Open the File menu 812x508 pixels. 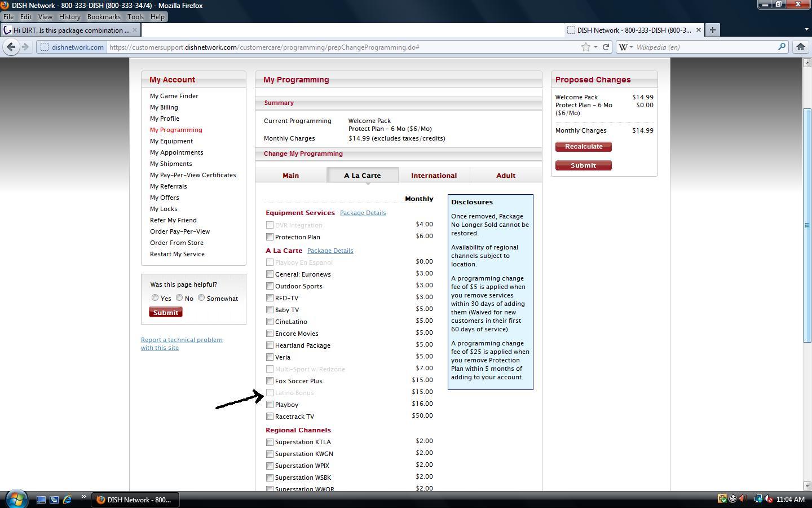8,17
